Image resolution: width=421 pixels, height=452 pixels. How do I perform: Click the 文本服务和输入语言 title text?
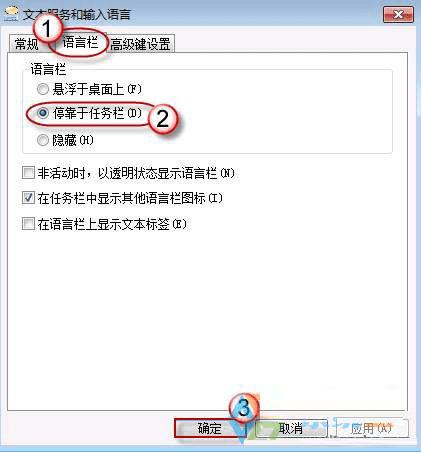coord(77,15)
